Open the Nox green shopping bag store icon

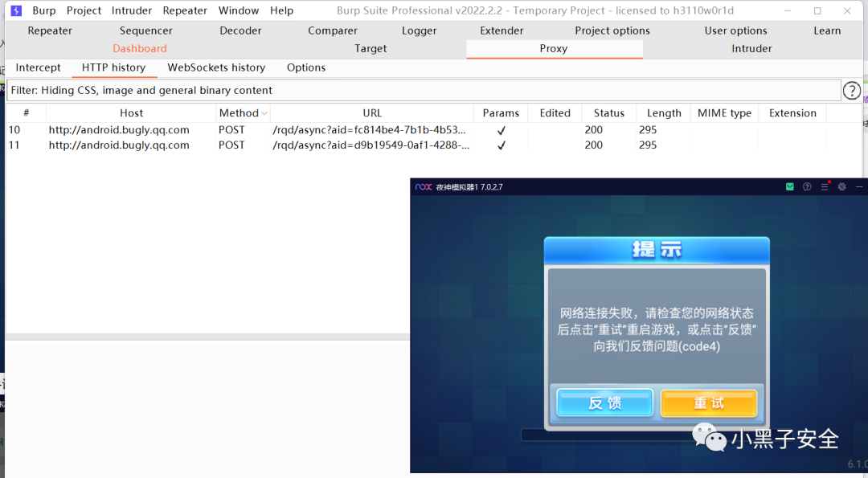click(x=790, y=187)
